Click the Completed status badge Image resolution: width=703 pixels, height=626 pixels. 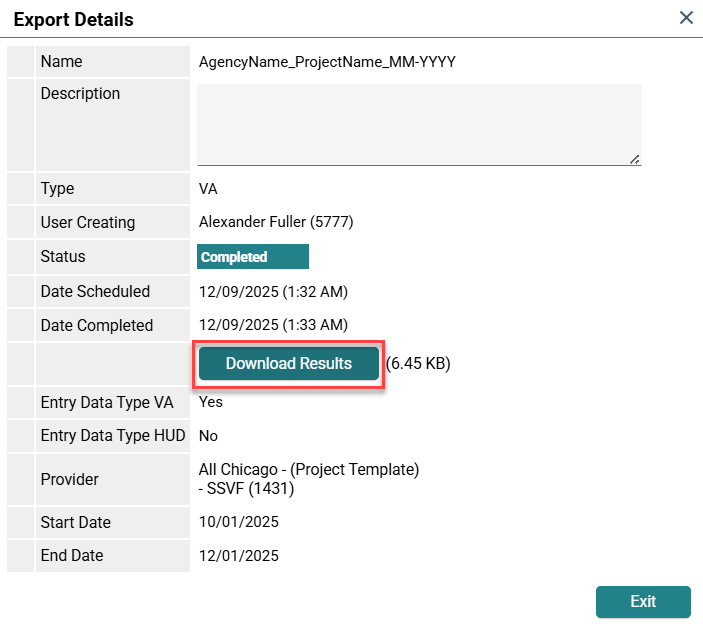[252, 257]
